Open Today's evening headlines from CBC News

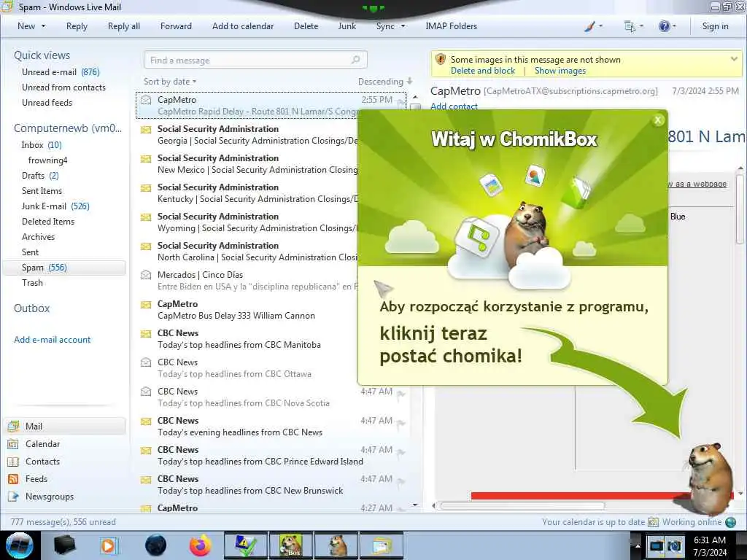271,427
